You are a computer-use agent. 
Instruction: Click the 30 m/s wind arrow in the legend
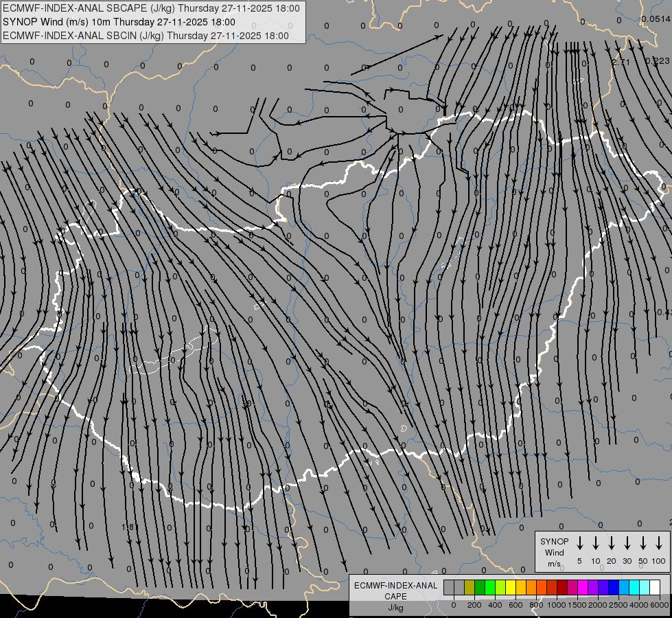pos(627,542)
